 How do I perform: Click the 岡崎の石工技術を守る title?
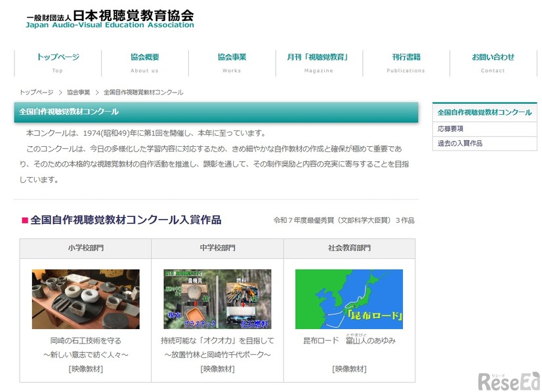(86, 341)
